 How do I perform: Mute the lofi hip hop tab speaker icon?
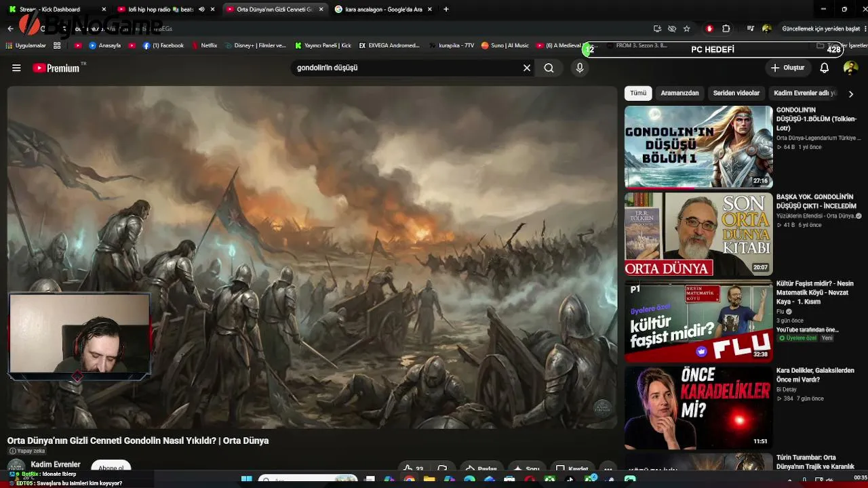(201, 9)
